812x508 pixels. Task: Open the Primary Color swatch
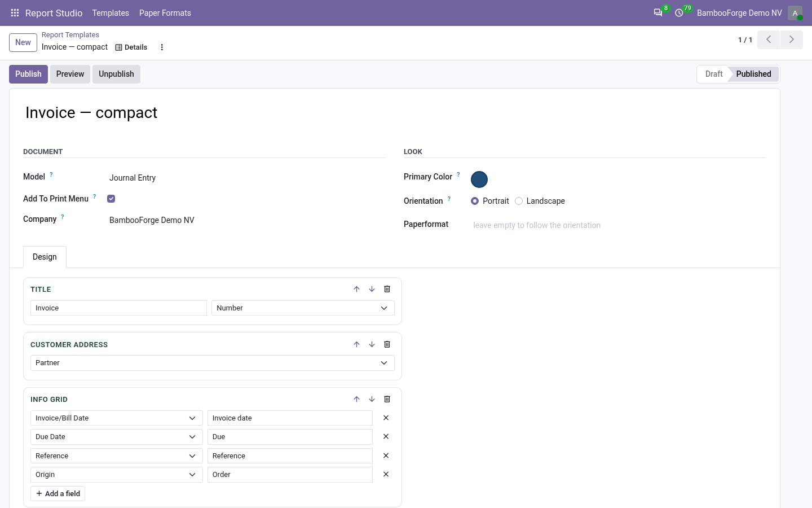click(x=479, y=179)
